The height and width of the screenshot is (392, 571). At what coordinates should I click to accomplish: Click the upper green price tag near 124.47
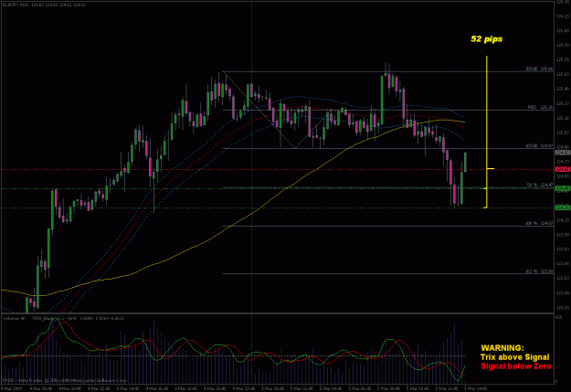click(562, 188)
